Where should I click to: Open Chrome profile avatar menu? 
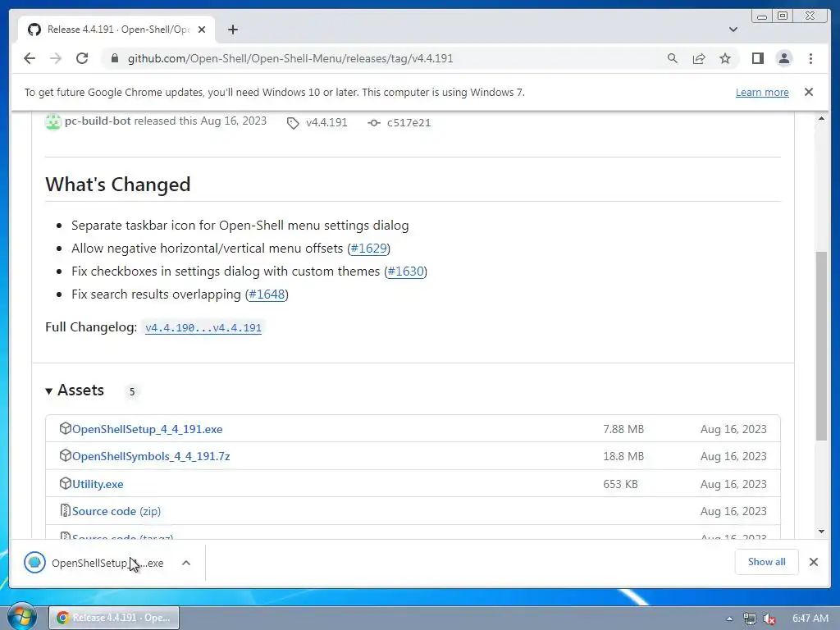[x=783, y=58]
